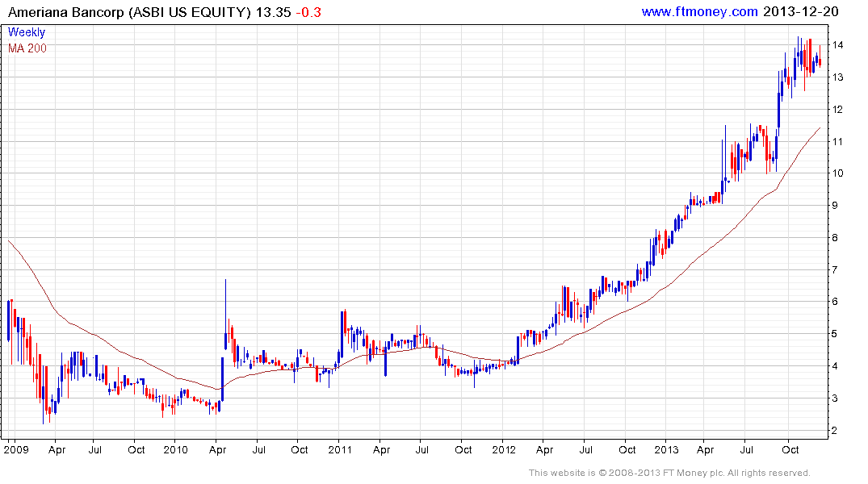This screenshot has height=484, width=868.
Task: Click the Jul label between 2012 and 2013
Action: 585,449
